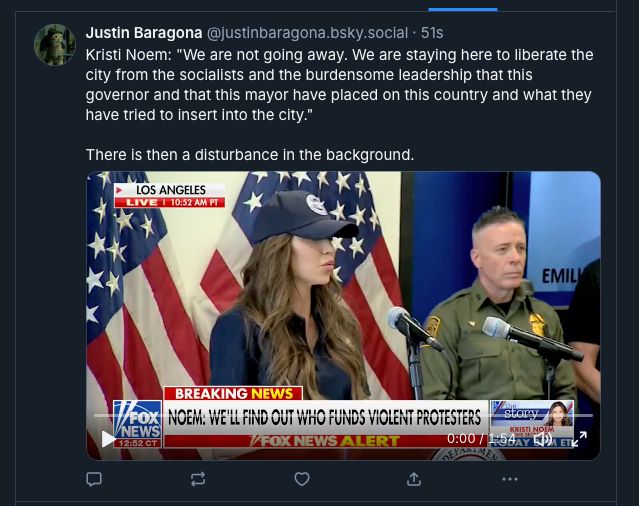
Task: Like the Kristi Noem post
Action: tap(302, 479)
